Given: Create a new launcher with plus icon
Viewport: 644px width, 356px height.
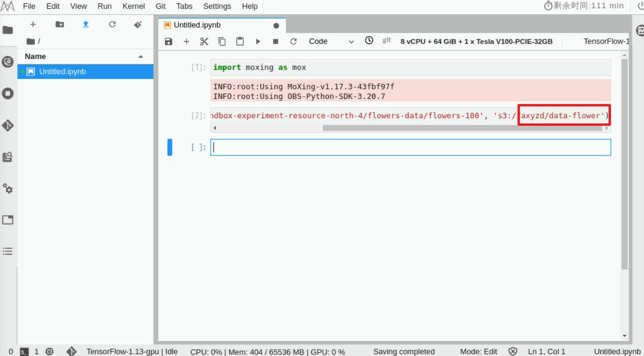Looking at the screenshot, I should pos(33,24).
